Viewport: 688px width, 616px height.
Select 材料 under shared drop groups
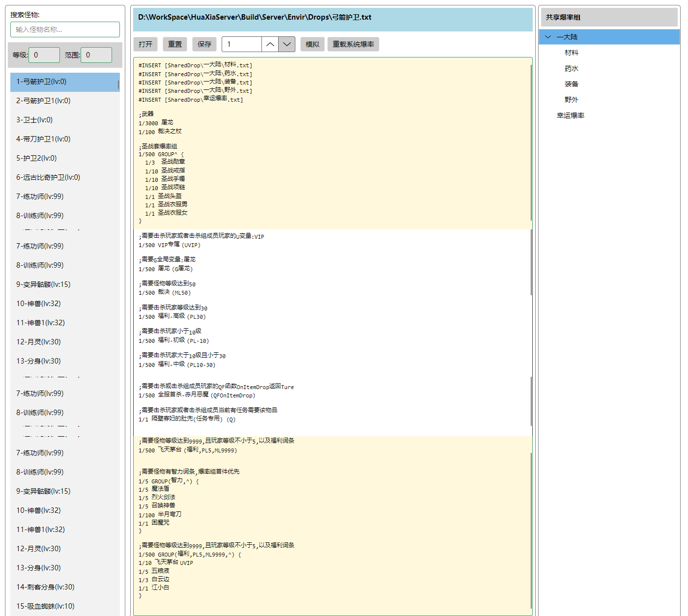pos(572,53)
